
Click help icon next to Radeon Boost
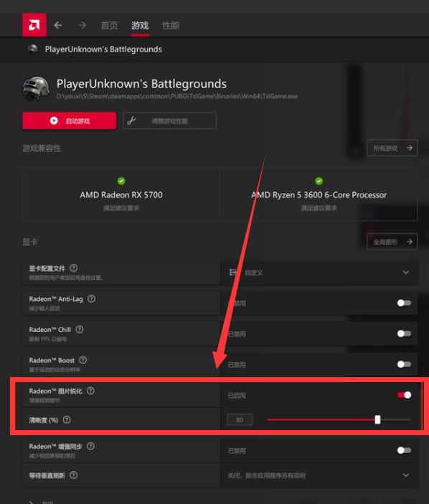tap(83, 360)
